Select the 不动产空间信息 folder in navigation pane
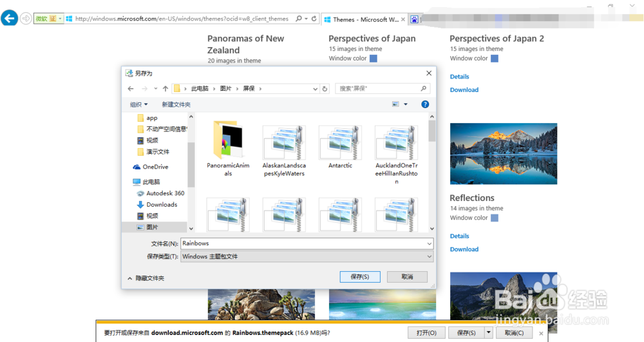 coord(162,129)
